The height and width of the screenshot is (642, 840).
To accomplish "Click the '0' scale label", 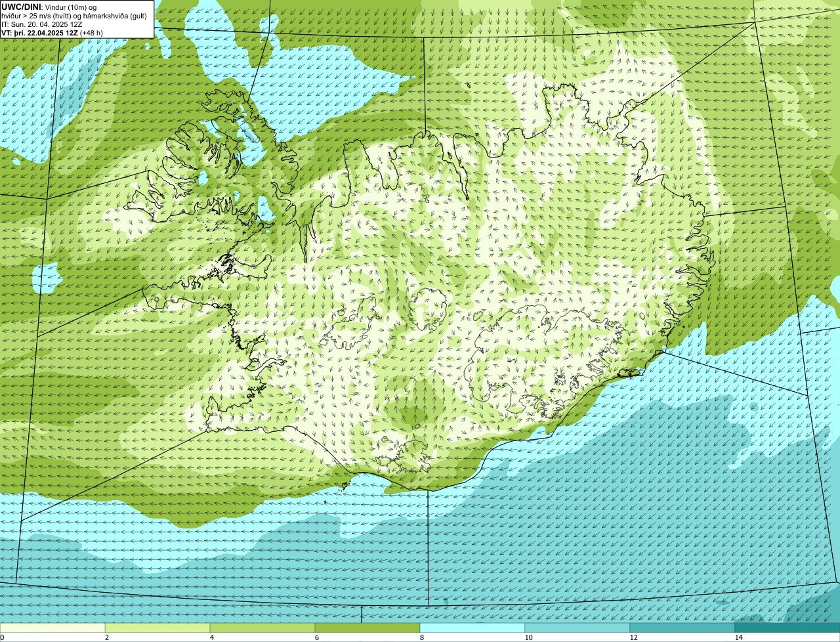I will pyautogui.click(x=2, y=637).
